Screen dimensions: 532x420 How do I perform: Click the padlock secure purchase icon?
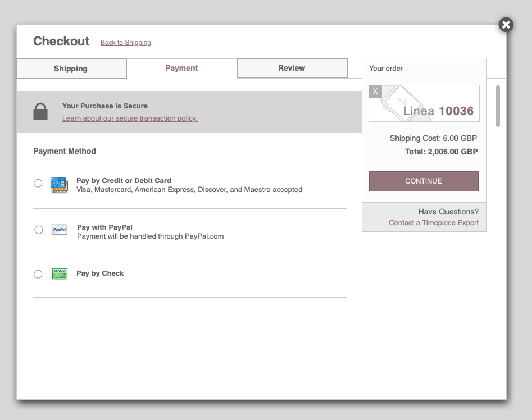[40, 112]
